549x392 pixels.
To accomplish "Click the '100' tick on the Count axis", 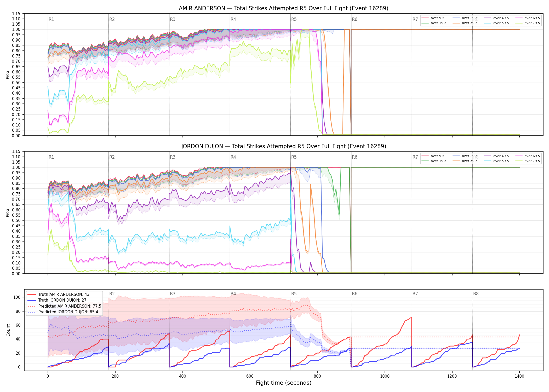I will point(17,297).
